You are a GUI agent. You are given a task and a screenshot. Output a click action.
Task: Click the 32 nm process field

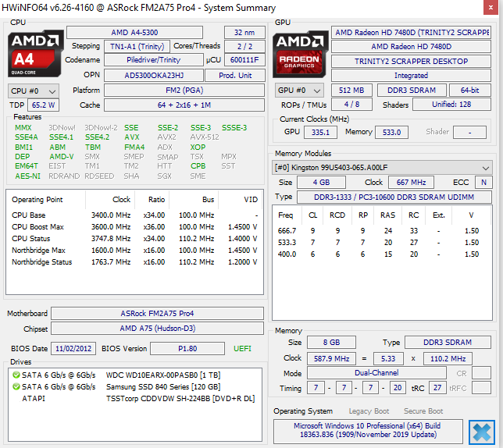coord(244,32)
